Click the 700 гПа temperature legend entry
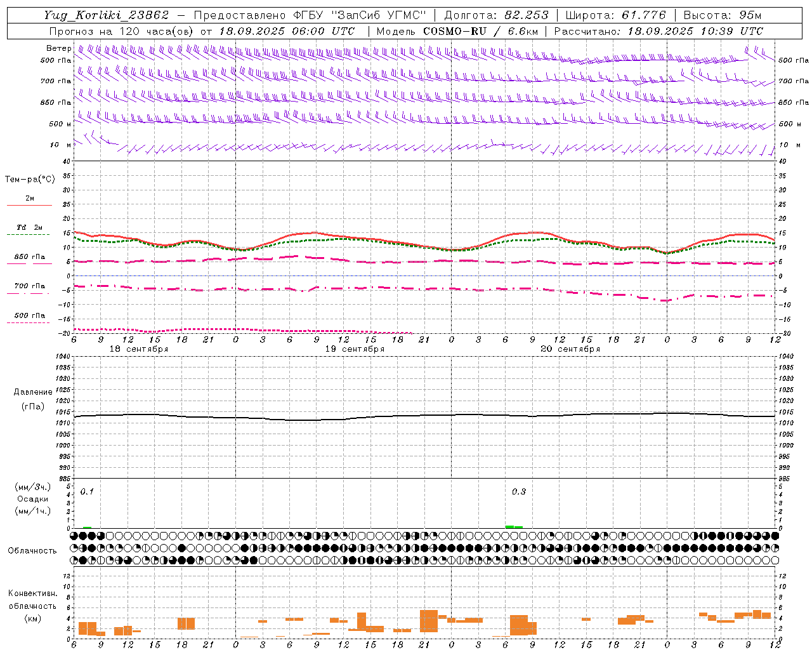This screenshot has width=812, height=650. [30, 286]
